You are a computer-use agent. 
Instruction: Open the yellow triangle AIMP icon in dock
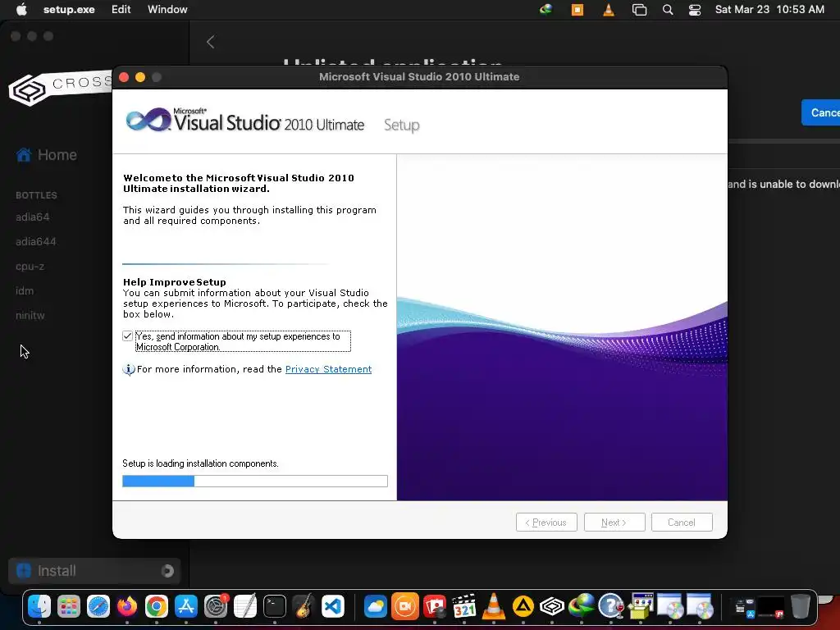pos(523,607)
